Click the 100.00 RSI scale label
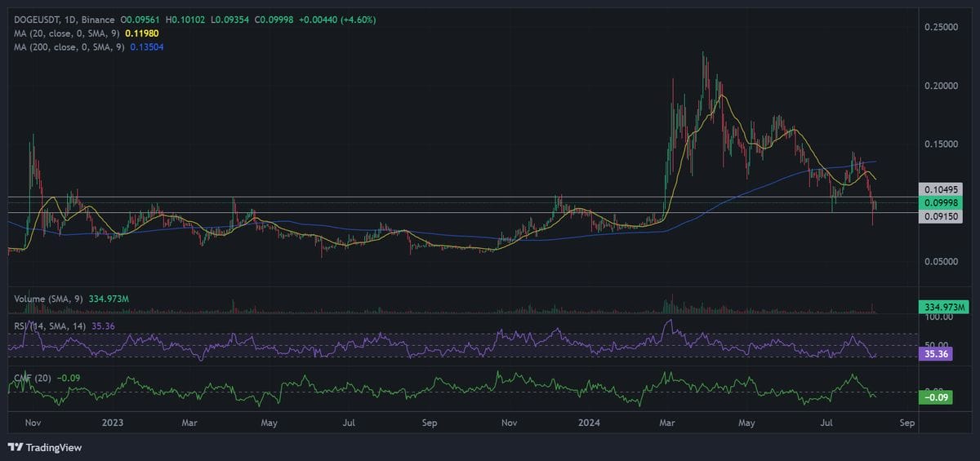 click(938, 316)
